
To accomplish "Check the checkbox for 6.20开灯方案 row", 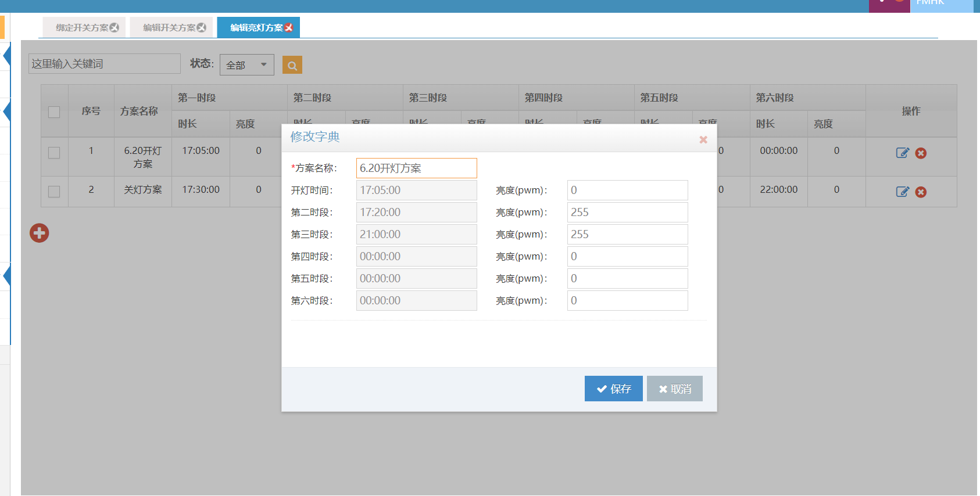I will click(54, 153).
